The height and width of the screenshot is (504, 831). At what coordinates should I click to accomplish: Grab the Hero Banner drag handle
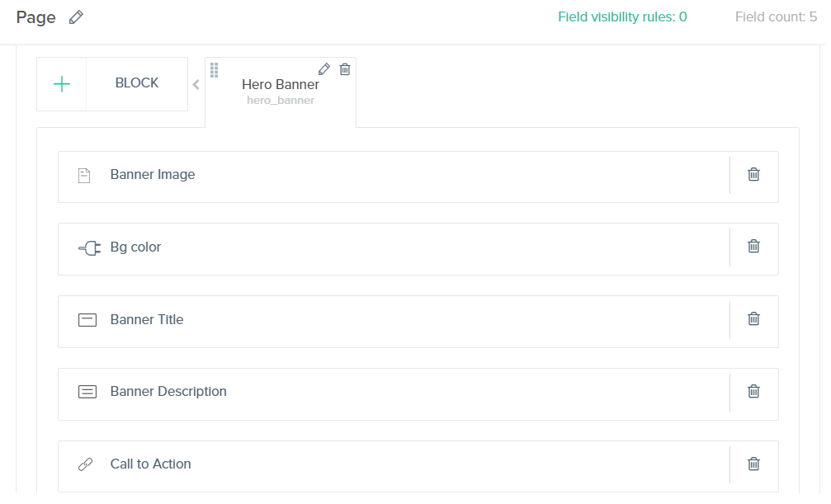(214, 70)
